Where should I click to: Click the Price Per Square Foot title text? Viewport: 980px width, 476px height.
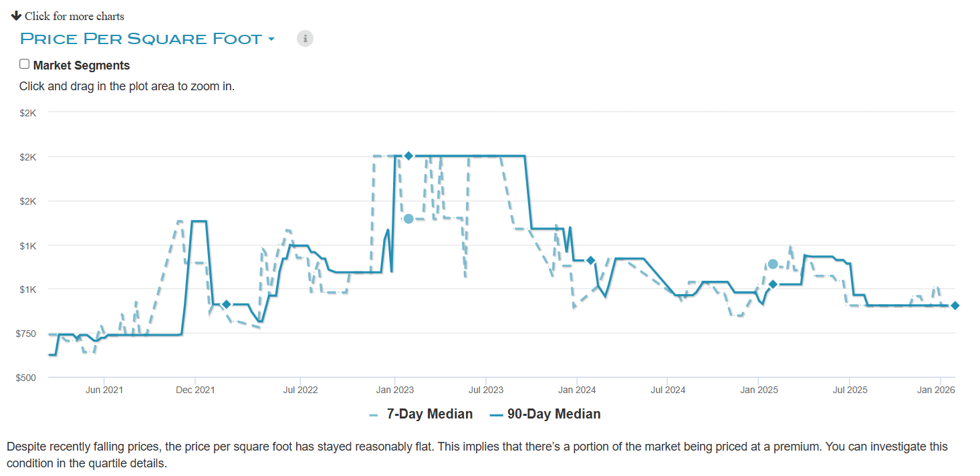(141, 39)
